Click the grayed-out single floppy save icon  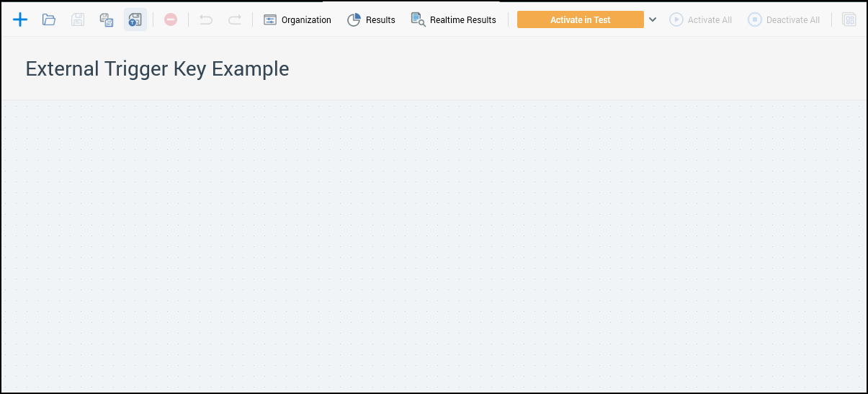click(78, 19)
